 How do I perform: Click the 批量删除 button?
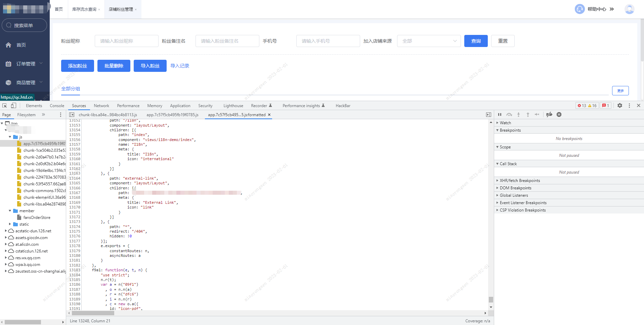pyautogui.click(x=114, y=66)
